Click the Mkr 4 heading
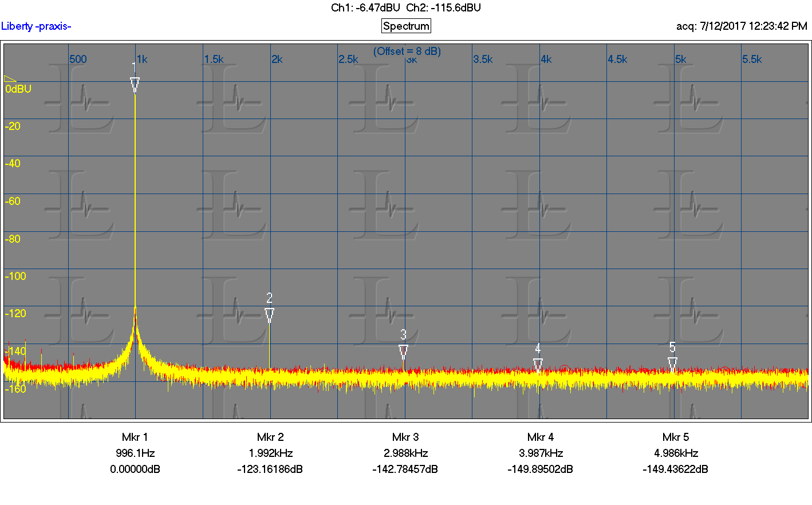This screenshot has width=812, height=505. tap(541, 437)
